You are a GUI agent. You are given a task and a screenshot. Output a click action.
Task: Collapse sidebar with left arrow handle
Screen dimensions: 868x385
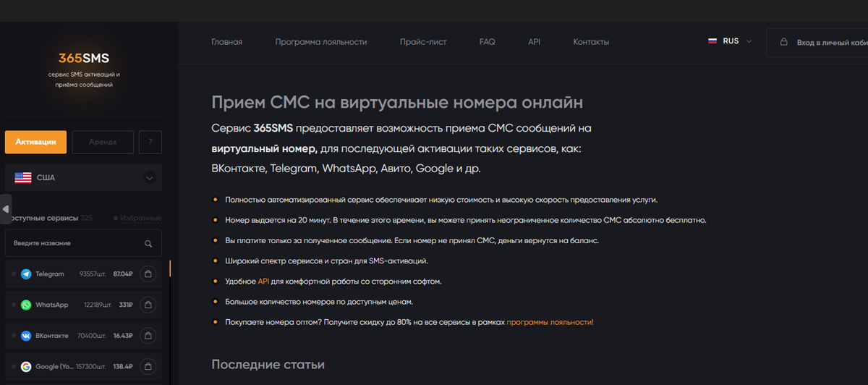point(6,209)
